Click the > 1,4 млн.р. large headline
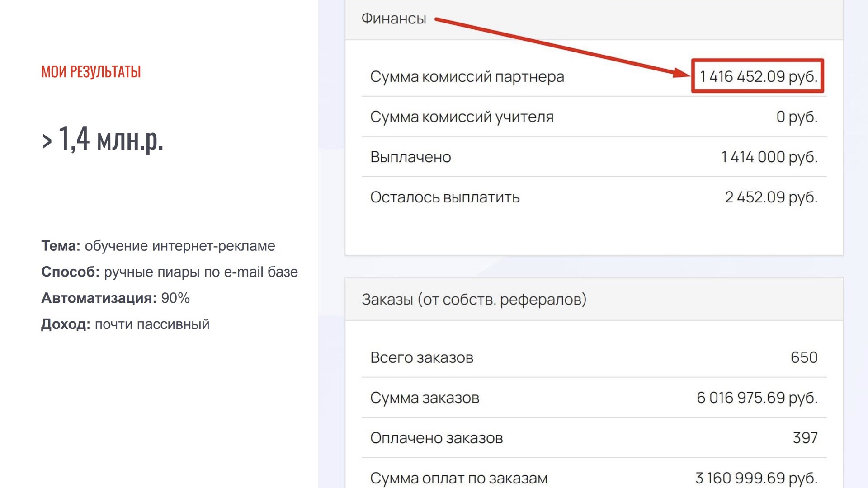868x488 pixels. [103, 139]
